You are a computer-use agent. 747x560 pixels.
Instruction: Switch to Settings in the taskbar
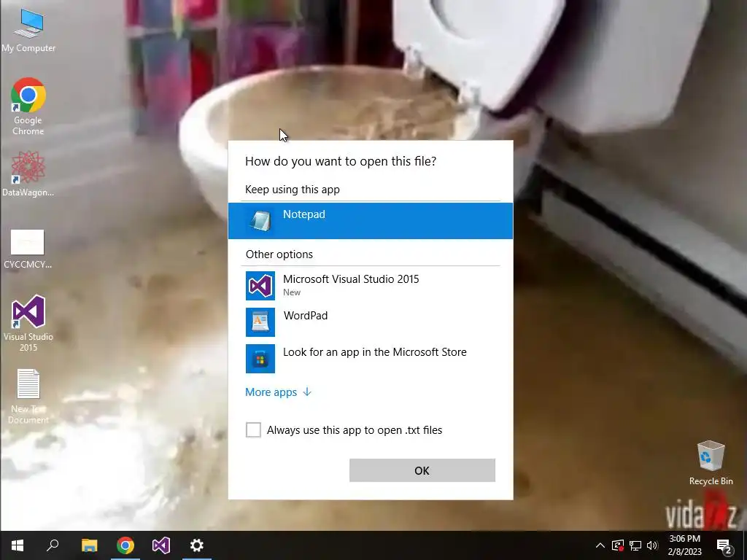pos(197,545)
